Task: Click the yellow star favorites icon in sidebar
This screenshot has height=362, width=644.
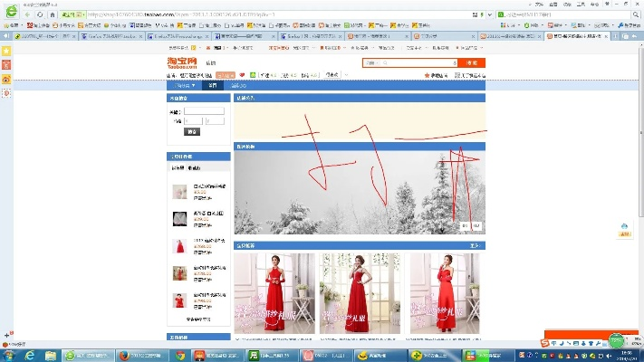Action: (x=6, y=52)
